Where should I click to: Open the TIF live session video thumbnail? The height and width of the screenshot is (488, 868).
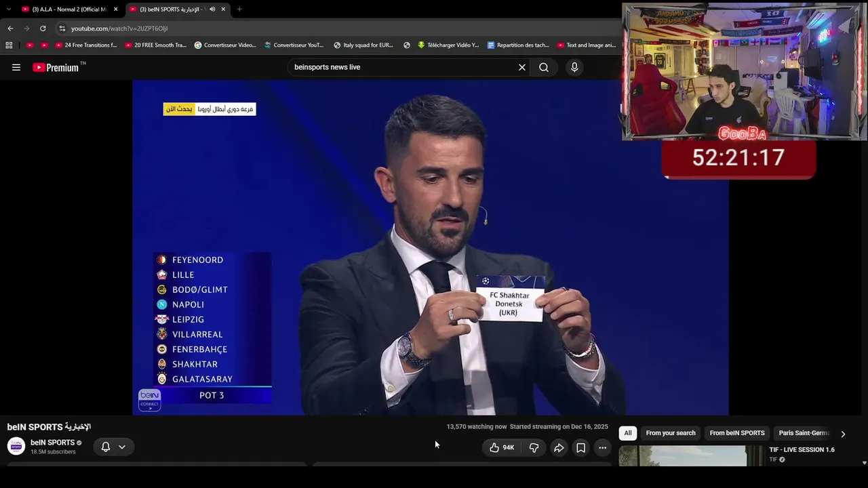683,456
